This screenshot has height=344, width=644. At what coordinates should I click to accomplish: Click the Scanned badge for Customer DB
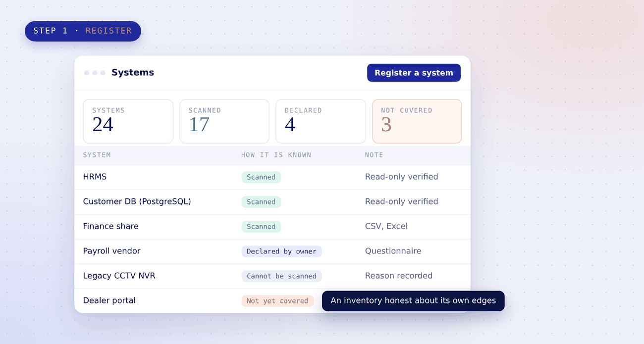pyautogui.click(x=261, y=202)
